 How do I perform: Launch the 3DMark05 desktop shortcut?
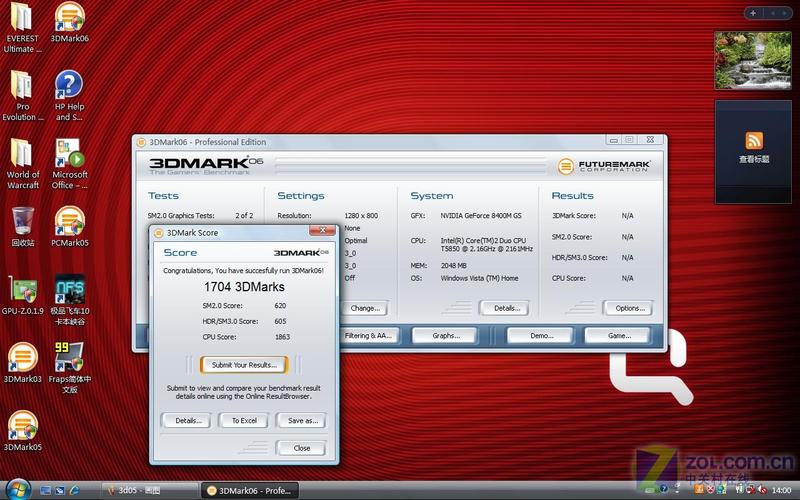pos(22,431)
